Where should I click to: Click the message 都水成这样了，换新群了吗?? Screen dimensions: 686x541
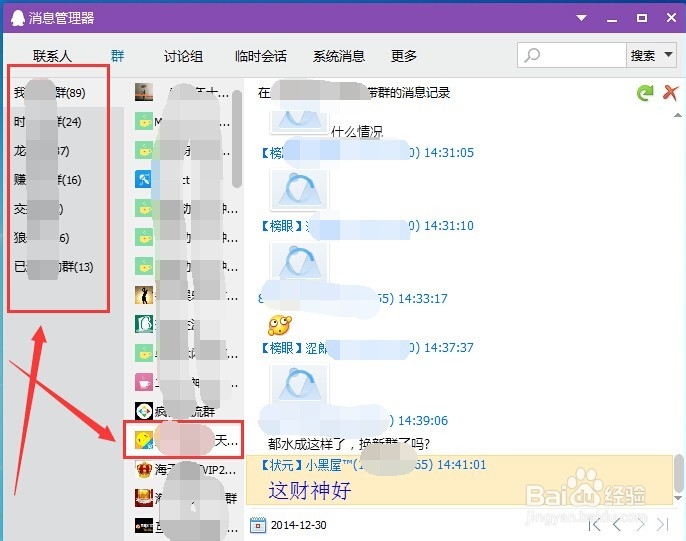349,444
